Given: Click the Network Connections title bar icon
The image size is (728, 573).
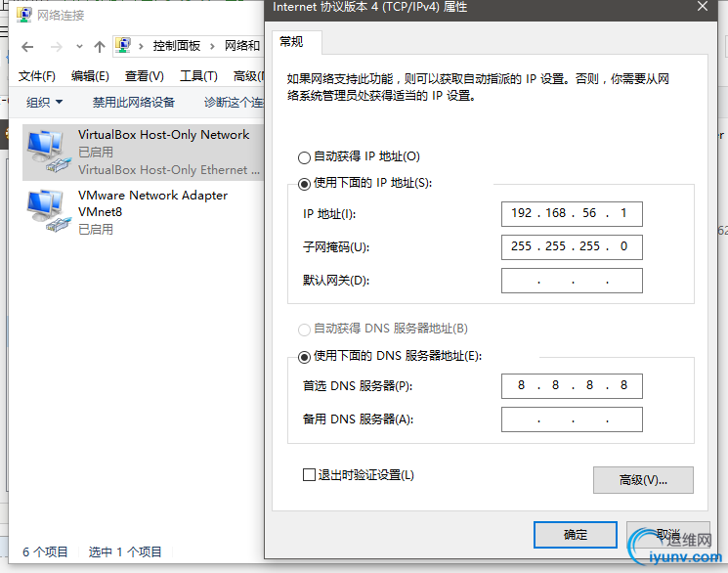Looking at the screenshot, I should 24,15.
